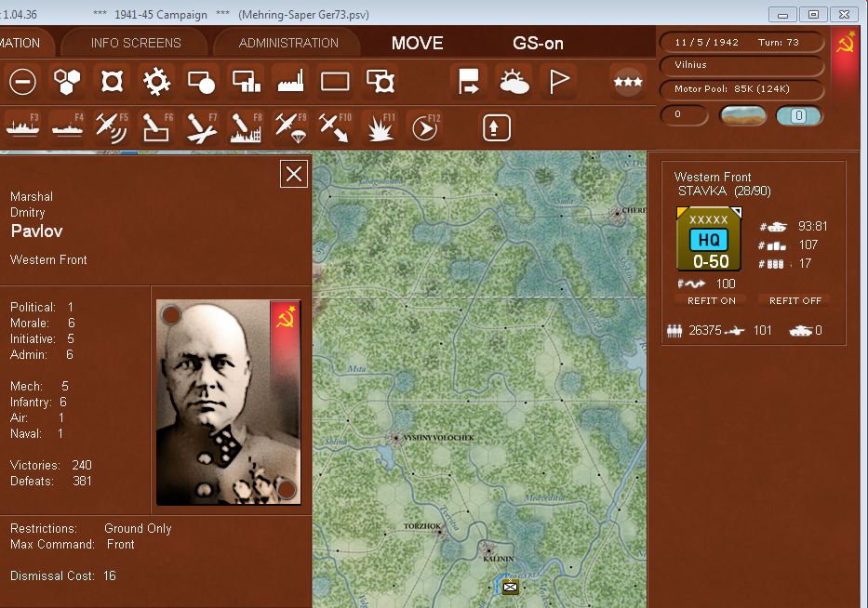Click the three stars button
868x608 pixels.
click(628, 81)
